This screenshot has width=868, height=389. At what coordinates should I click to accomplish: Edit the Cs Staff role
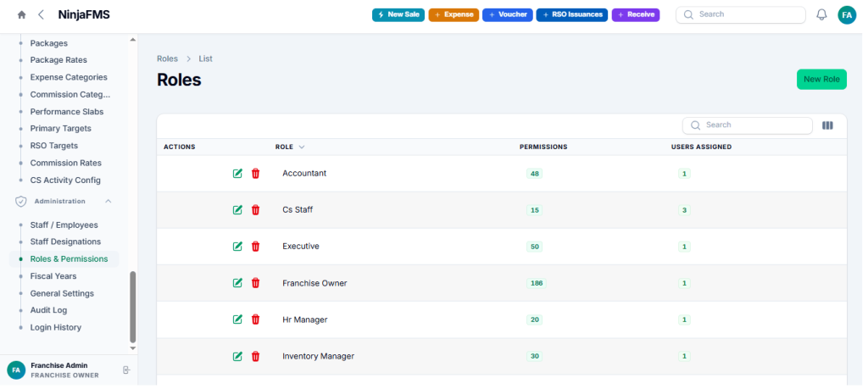tap(237, 210)
